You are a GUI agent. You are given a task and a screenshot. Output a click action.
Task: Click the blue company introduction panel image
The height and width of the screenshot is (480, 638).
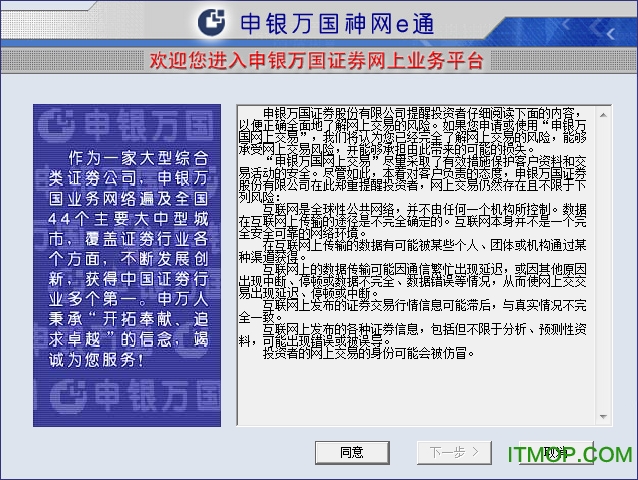(127, 265)
